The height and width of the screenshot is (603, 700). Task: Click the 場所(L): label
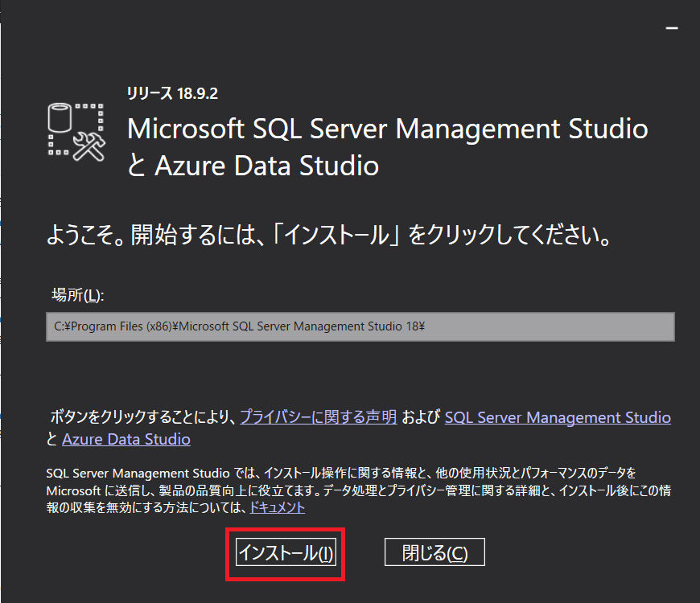(78, 295)
